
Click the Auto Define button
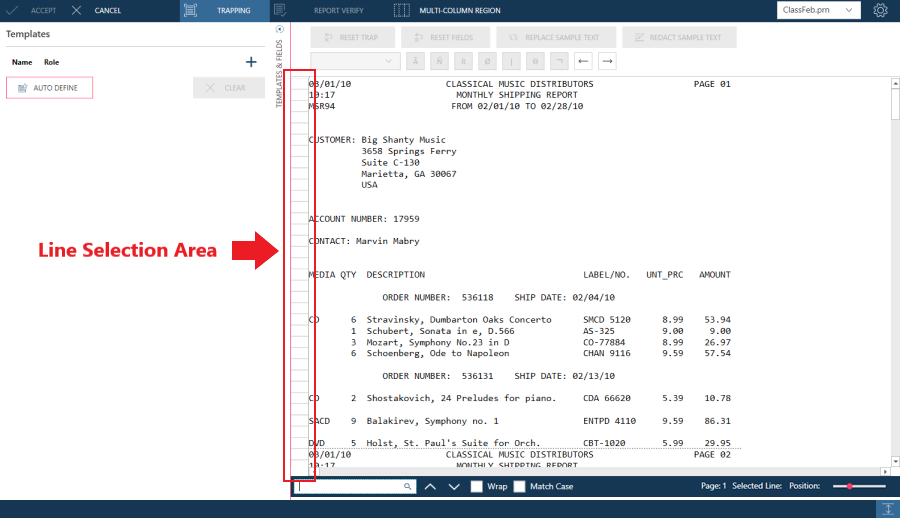pyautogui.click(x=49, y=88)
